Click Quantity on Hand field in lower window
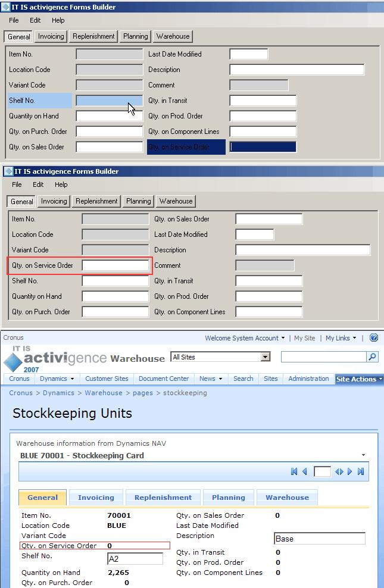This screenshot has height=588, width=384. [x=115, y=296]
